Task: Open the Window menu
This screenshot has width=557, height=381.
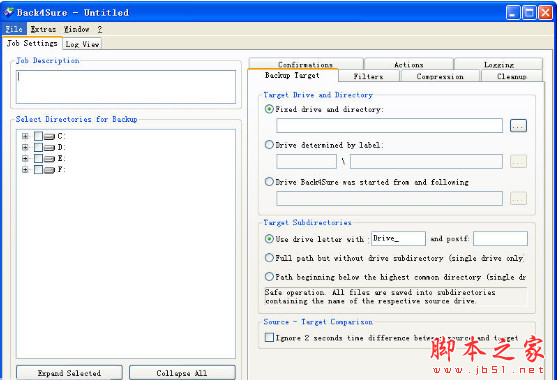Action: [76, 29]
